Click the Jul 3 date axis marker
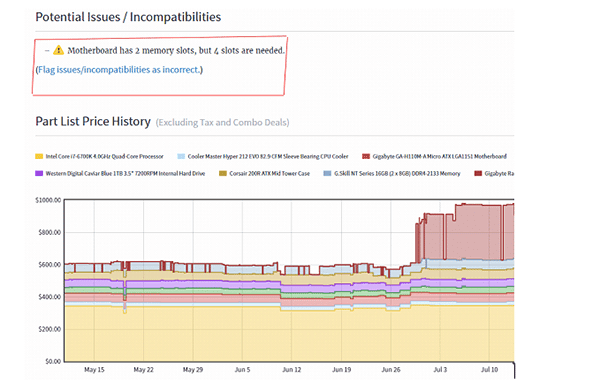600x391 pixels. pyautogui.click(x=440, y=370)
